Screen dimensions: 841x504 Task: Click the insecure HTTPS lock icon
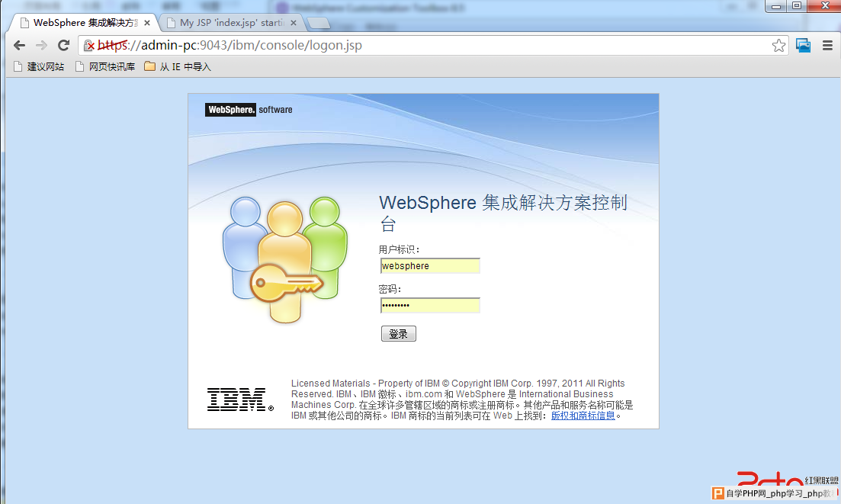click(89, 46)
